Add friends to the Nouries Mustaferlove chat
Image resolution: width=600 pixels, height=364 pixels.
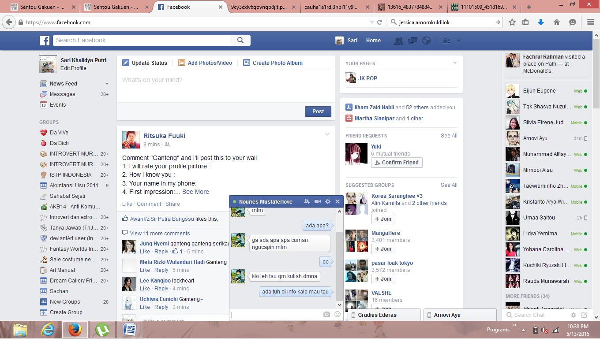tap(307, 201)
